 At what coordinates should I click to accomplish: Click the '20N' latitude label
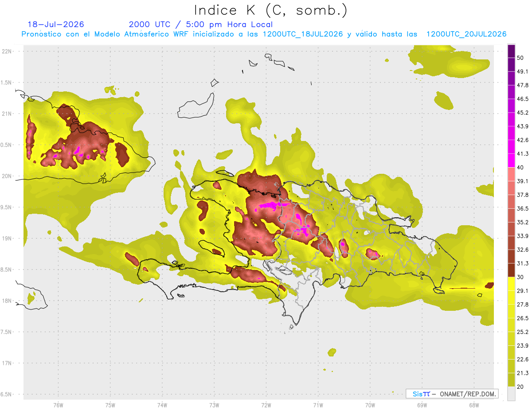(7, 176)
